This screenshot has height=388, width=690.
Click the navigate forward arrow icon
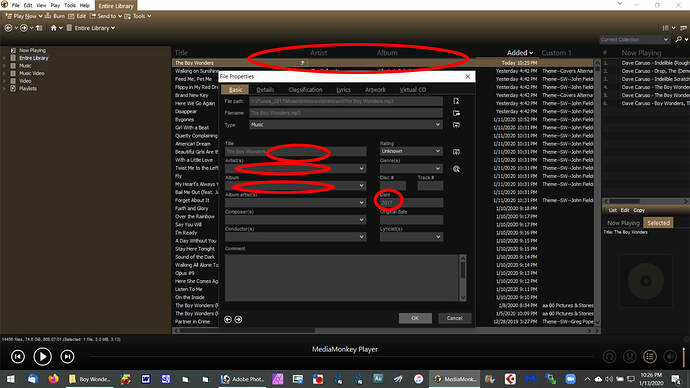click(x=24, y=28)
